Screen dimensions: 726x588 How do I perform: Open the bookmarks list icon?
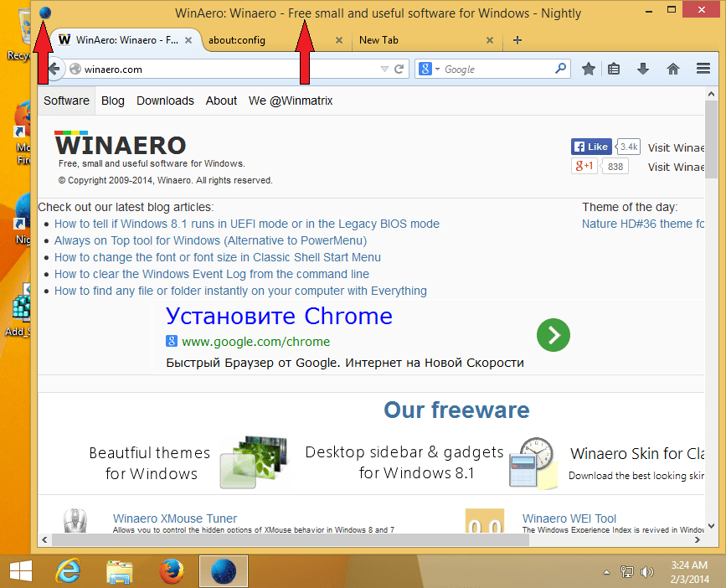[x=614, y=69]
